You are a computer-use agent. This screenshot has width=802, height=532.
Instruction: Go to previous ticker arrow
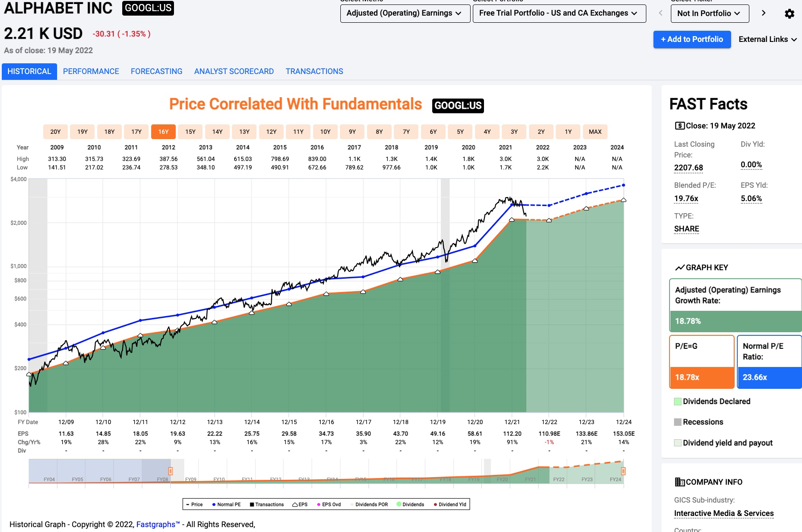[x=661, y=13]
